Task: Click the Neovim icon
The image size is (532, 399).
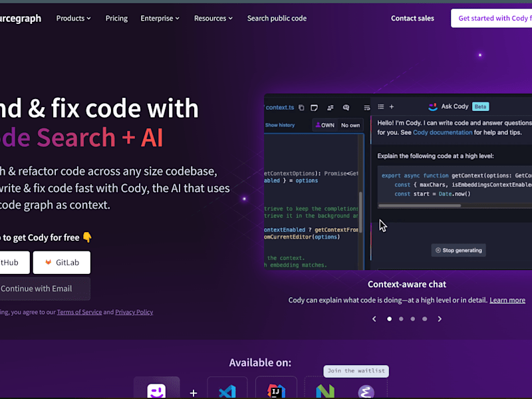Action: pyautogui.click(x=325, y=391)
